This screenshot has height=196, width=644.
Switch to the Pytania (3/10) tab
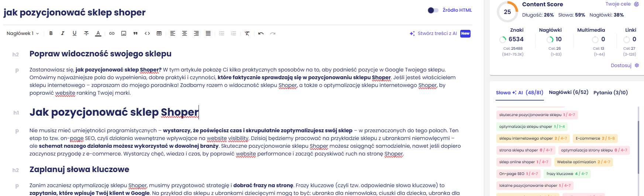610,93
